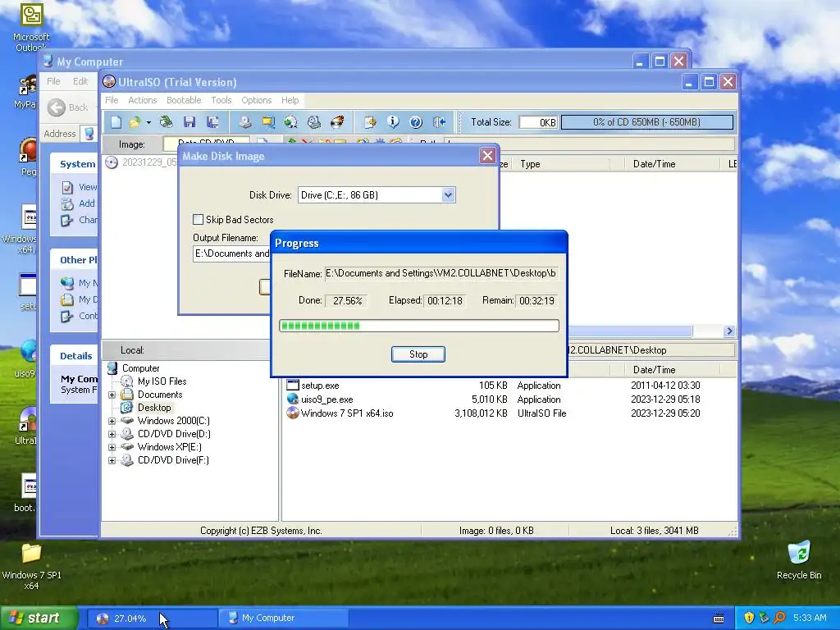Screen dimensions: 840x630
Task: Click the UltraISO 27.04% taskbar button
Action: click(152, 619)
